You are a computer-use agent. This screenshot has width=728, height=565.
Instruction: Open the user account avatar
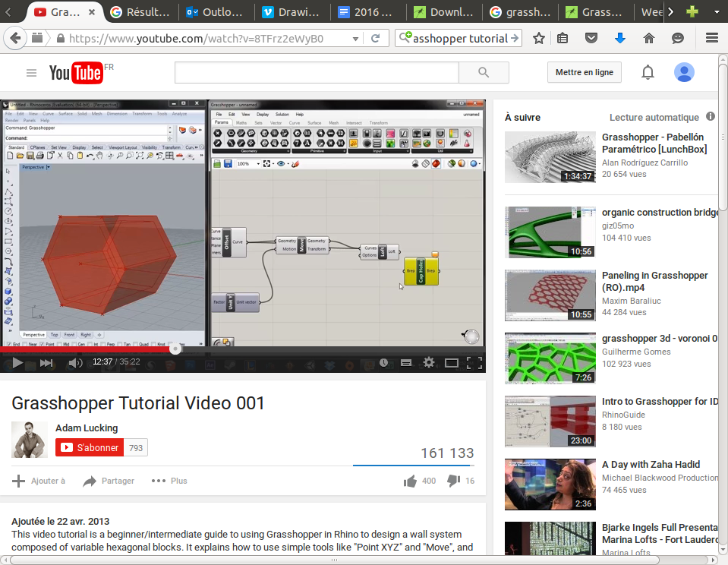coord(684,72)
